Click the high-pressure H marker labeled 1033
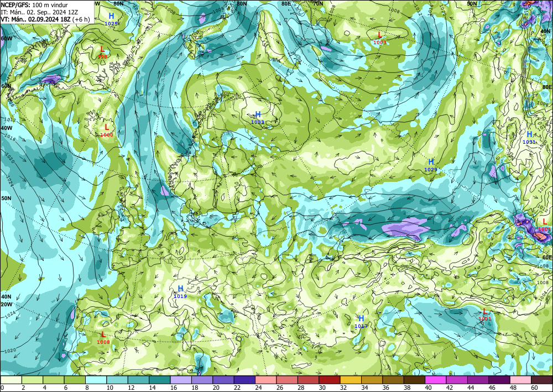The image size is (553, 392). pos(258,114)
